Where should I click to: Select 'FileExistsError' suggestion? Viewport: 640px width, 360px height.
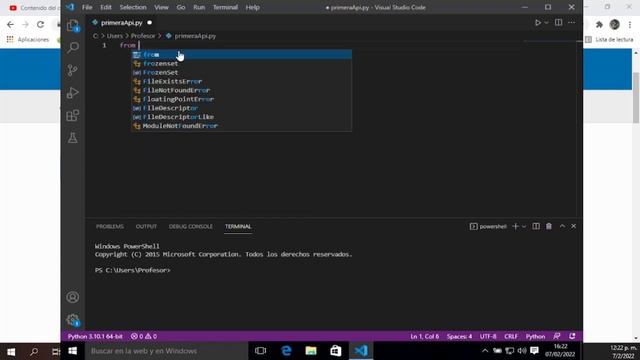242,81
